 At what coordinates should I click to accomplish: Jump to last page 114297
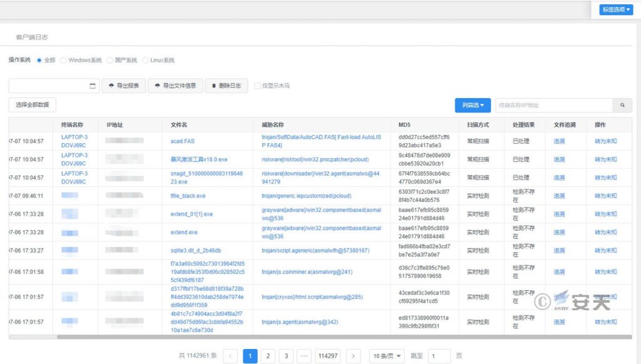point(328,356)
